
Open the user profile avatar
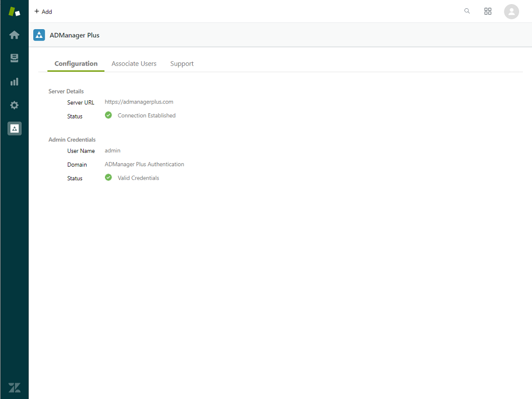pos(511,11)
